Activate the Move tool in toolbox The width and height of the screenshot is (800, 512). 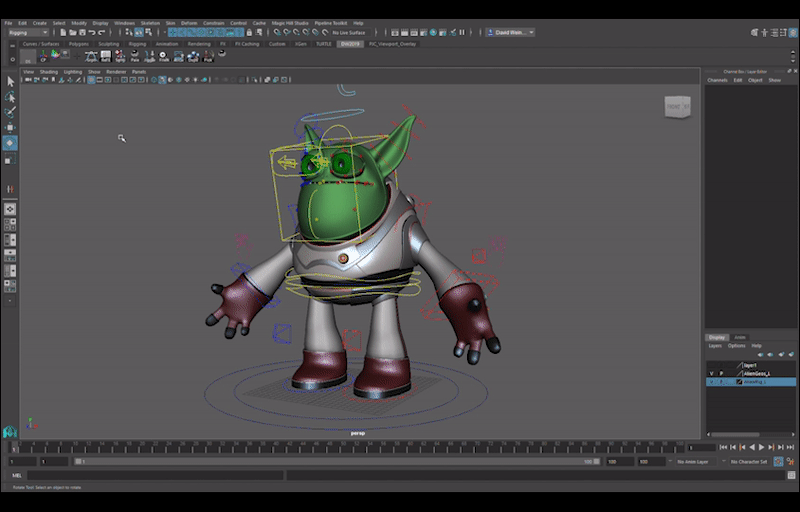pyautogui.click(x=10, y=127)
